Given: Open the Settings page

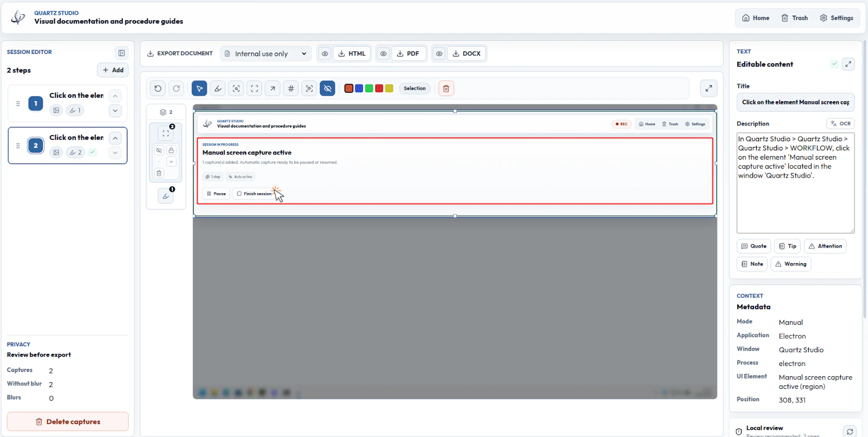Looking at the screenshot, I should point(837,18).
